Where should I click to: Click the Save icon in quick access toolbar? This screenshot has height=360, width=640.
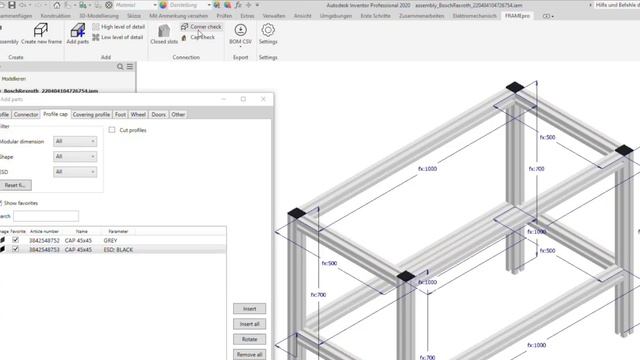coord(12,5)
